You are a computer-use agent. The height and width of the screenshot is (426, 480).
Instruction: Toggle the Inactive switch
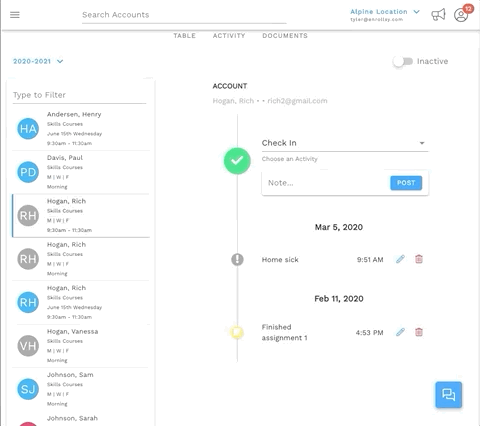click(x=402, y=61)
